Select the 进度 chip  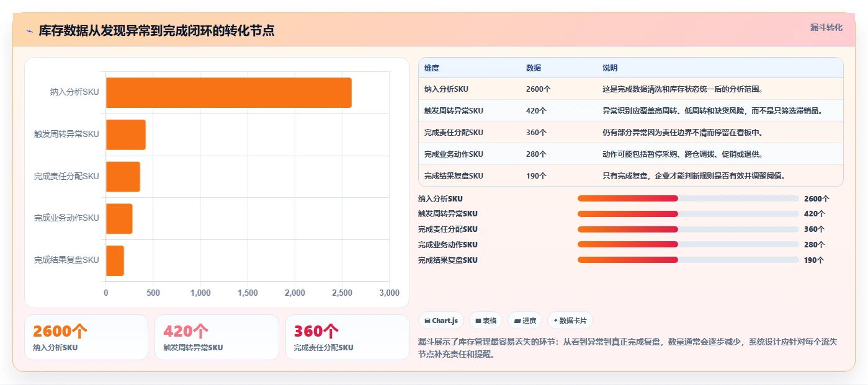(525, 321)
